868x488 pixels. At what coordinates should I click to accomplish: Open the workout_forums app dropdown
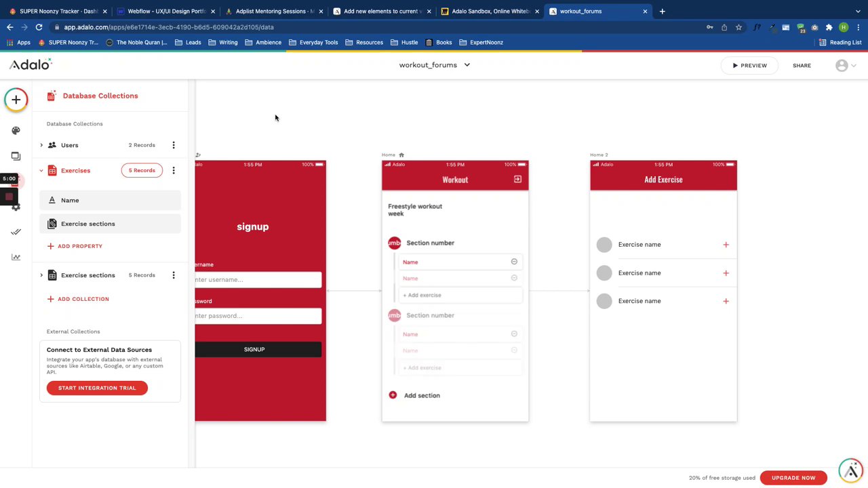pos(435,65)
